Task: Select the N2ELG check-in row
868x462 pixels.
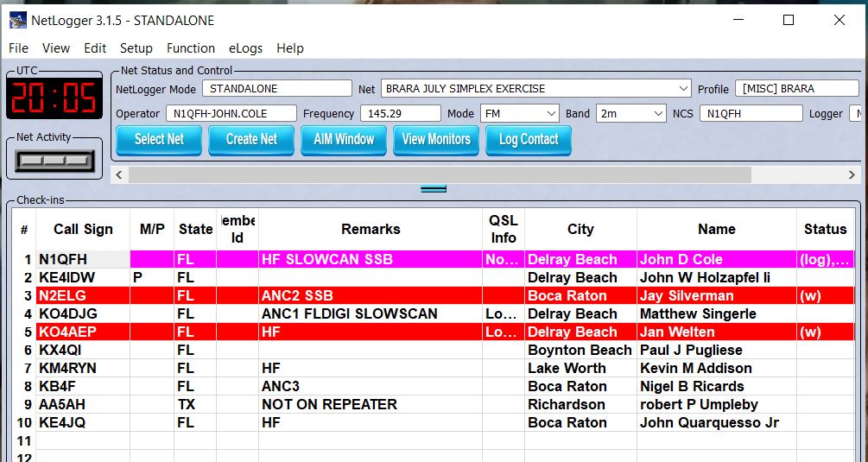Action: point(84,295)
